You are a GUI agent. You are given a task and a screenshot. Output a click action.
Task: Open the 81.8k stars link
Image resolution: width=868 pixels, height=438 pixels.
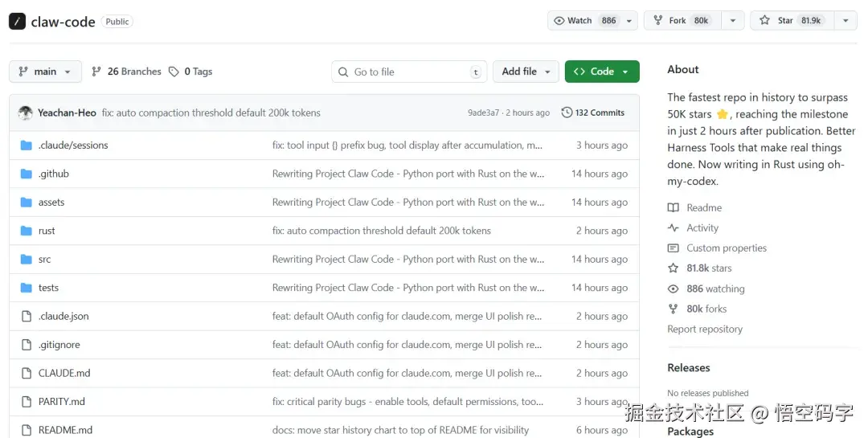(709, 268)
